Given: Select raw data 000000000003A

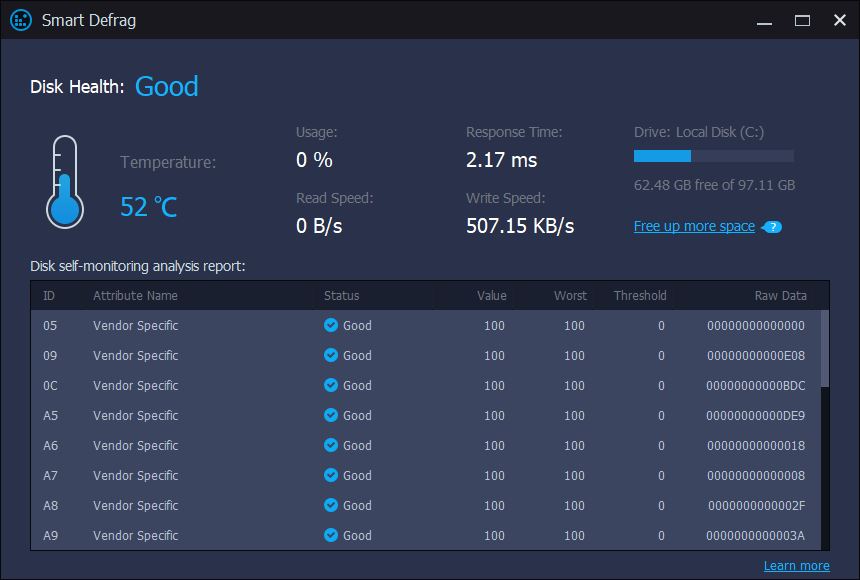Looking at the screenshot, I should pos(756,536).
